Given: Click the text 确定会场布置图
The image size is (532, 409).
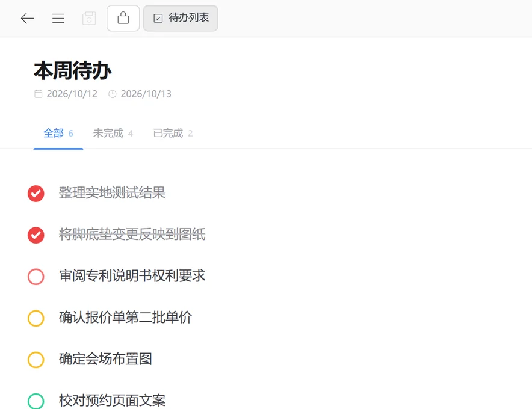Looking at the screenshot, I should coord(105,359).
